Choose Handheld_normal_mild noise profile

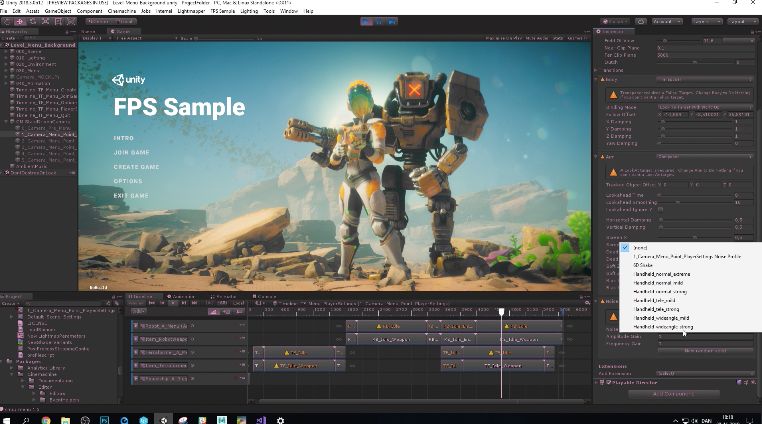[x=658, y=283]
